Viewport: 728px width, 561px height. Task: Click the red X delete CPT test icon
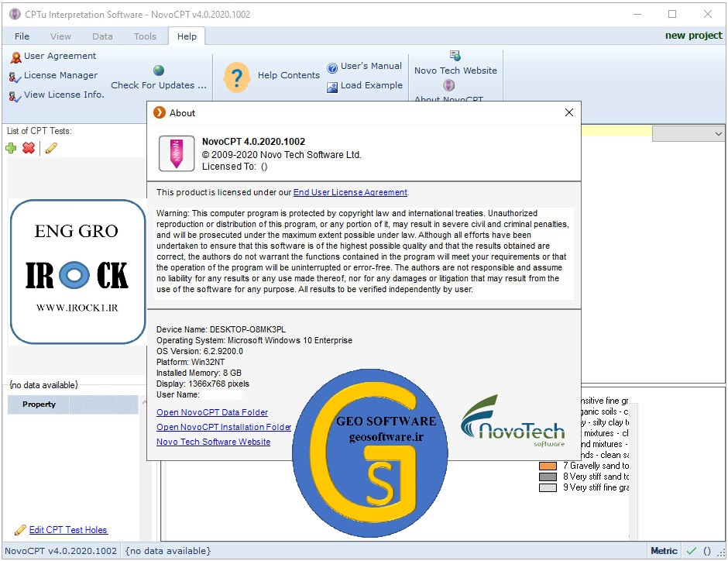29,148
